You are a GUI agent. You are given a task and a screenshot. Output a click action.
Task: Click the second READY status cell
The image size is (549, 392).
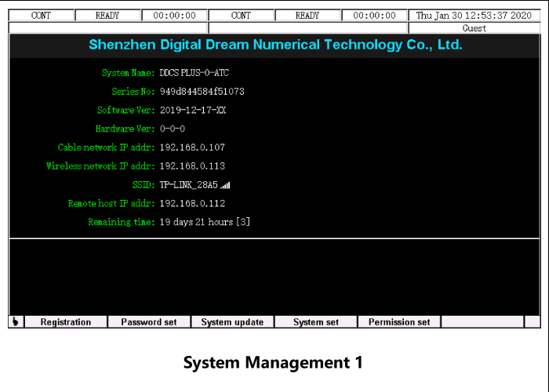307,16
